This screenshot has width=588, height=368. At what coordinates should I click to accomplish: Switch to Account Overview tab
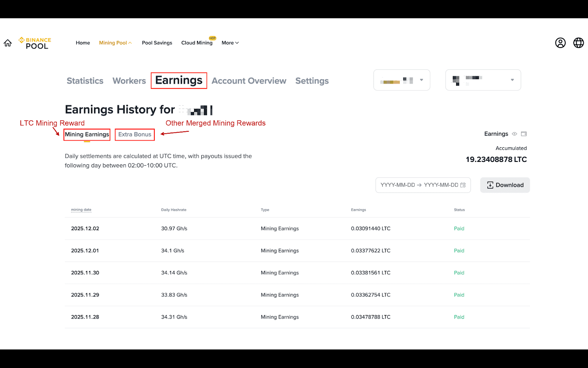point(249,81)
